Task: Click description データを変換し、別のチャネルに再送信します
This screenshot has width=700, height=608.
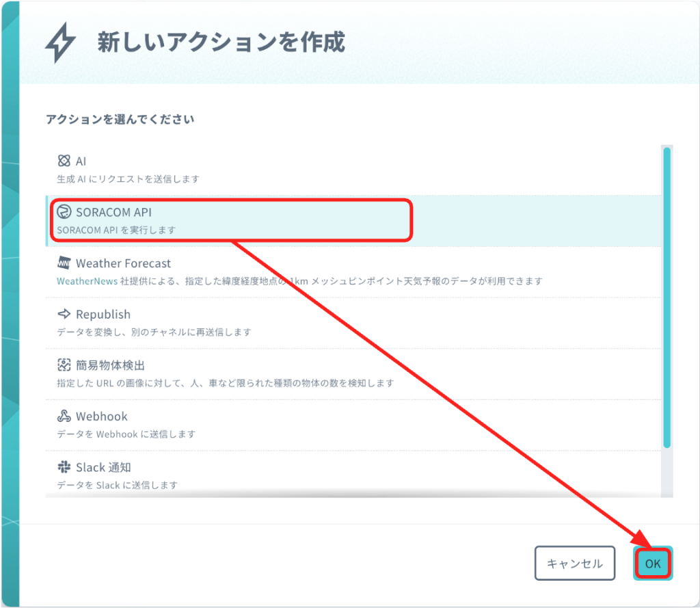Action: tap(154, 332)
